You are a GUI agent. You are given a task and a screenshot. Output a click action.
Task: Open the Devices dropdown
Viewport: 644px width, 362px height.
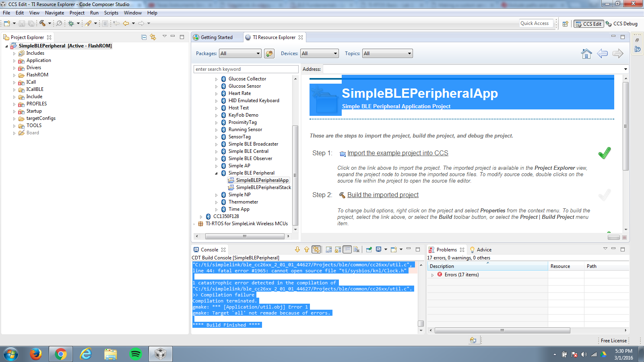pyautogui.click(x=320, y=53)
